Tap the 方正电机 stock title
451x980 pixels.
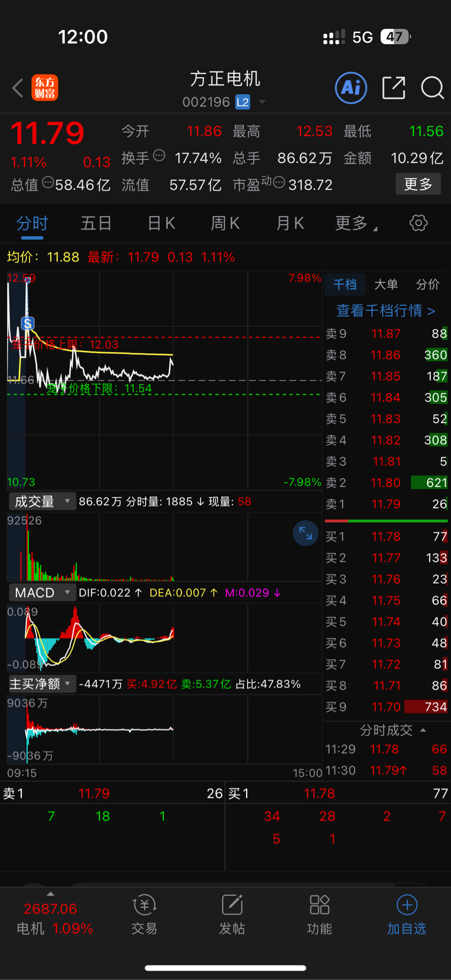[x=225, y=79]
